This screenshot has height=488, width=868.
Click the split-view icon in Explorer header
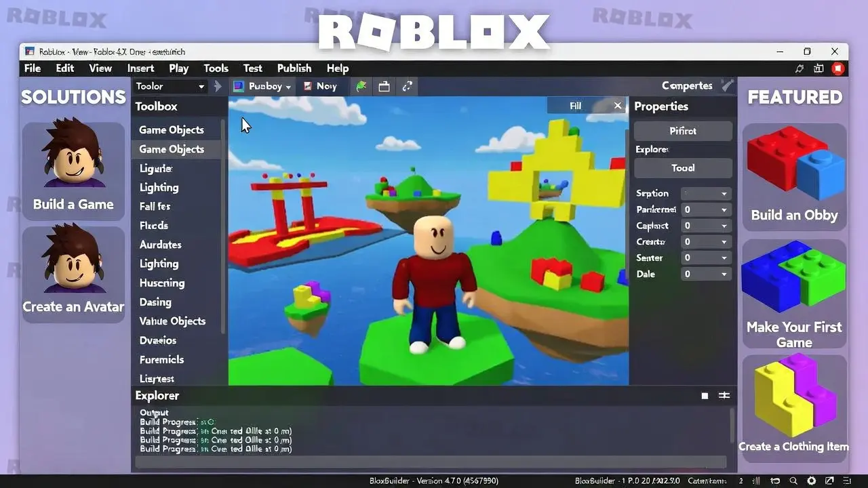point(724,396)
